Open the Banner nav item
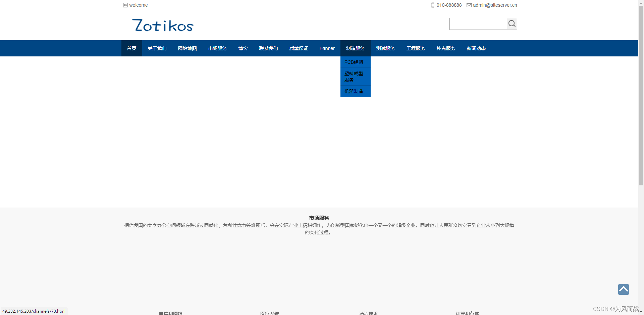This screenshot has height=315, width=644. 327,48
